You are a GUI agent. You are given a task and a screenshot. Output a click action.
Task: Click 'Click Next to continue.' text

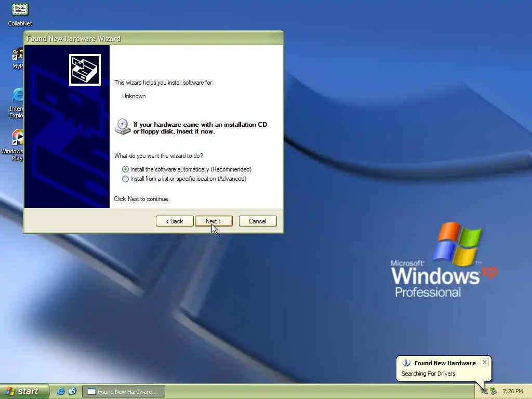[141, 199]
